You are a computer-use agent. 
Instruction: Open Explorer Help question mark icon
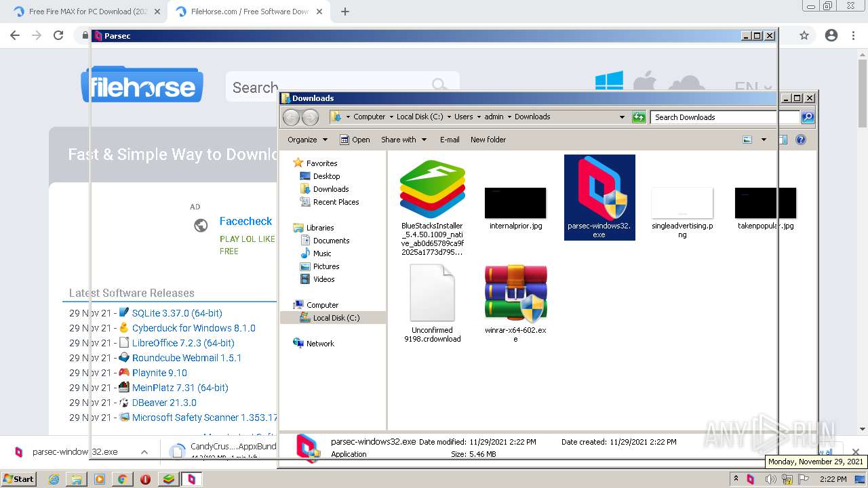[x=801, y=140]
